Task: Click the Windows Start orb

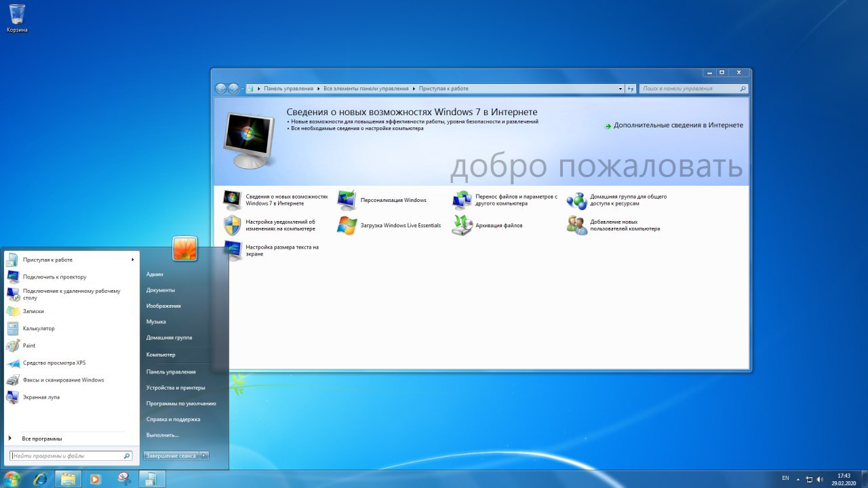Action: coord(12,479)
